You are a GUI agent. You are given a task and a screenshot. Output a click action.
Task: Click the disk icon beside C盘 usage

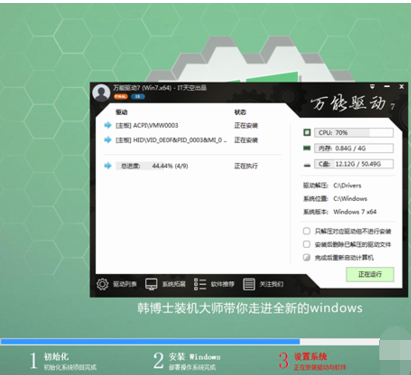coord(307,164)
